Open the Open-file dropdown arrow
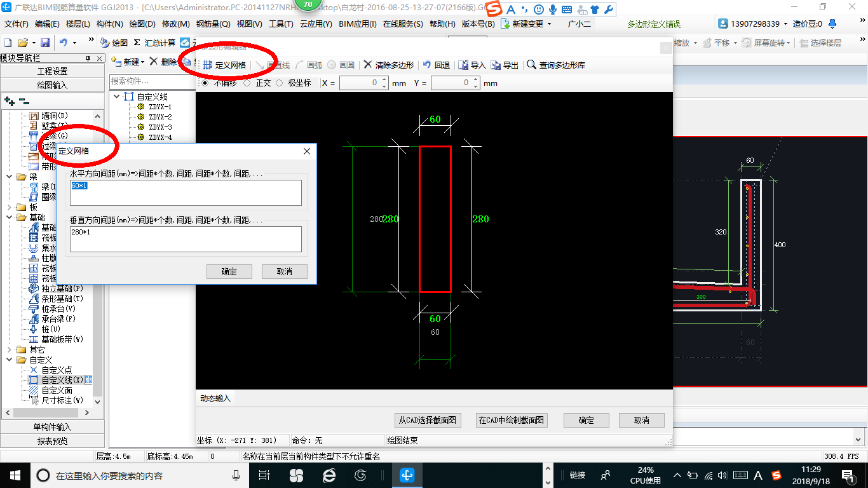868x488 pixels. point(32,43)
